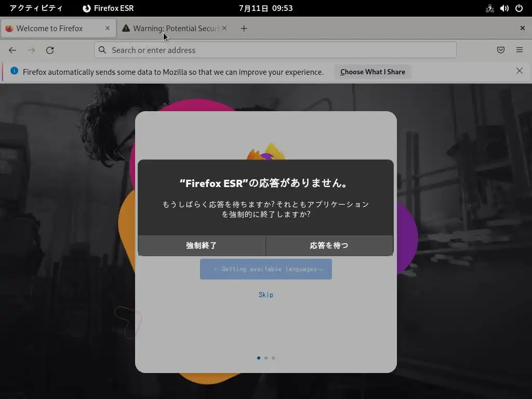This screenshot has height=399, width=532.
Task: Click the info icon in notification bar
Action: pyautogui.click(x=14, y=71)
